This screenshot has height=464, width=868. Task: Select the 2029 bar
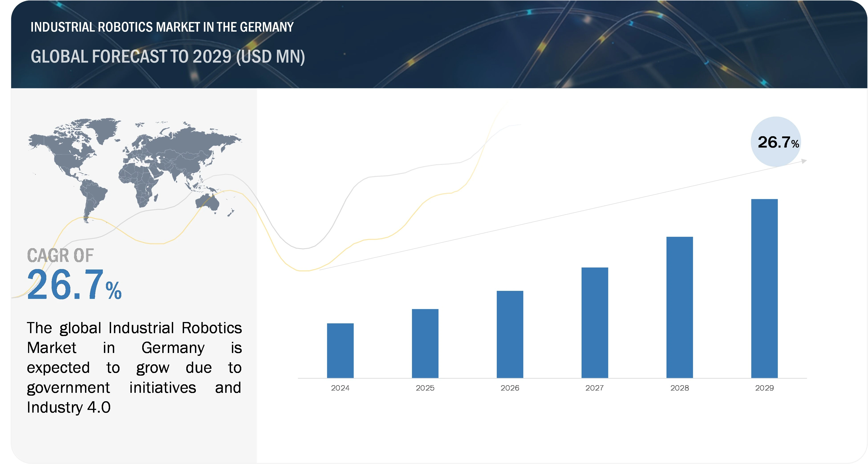pyautogui.click(x=764, y=288)
